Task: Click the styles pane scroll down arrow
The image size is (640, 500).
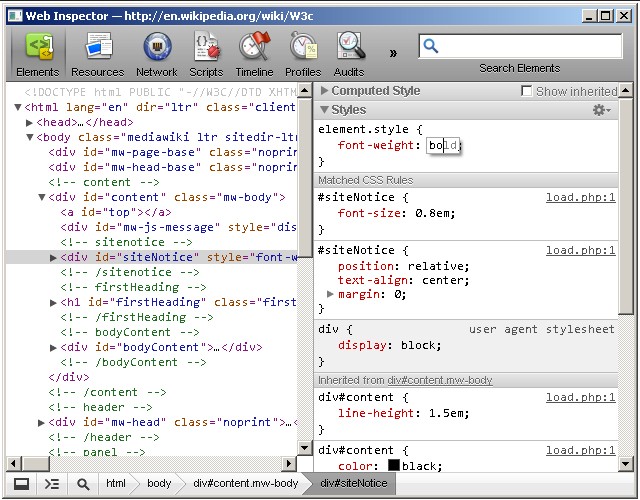Action: [625, 464]
